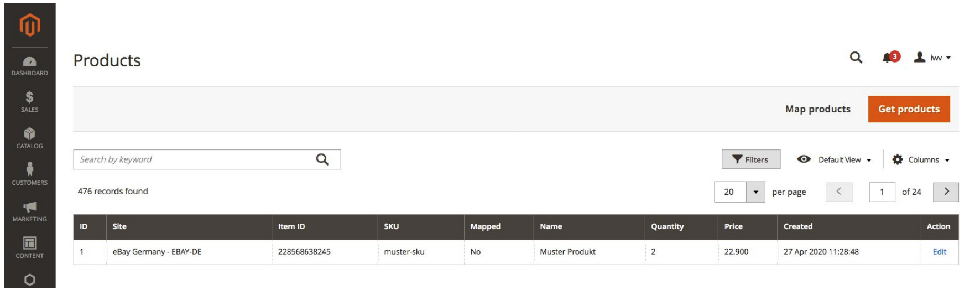This screenshot has width=980, height=289.
Task: Open the iwv user account menu
Action: pyautogui.click(x=932, y=58)
